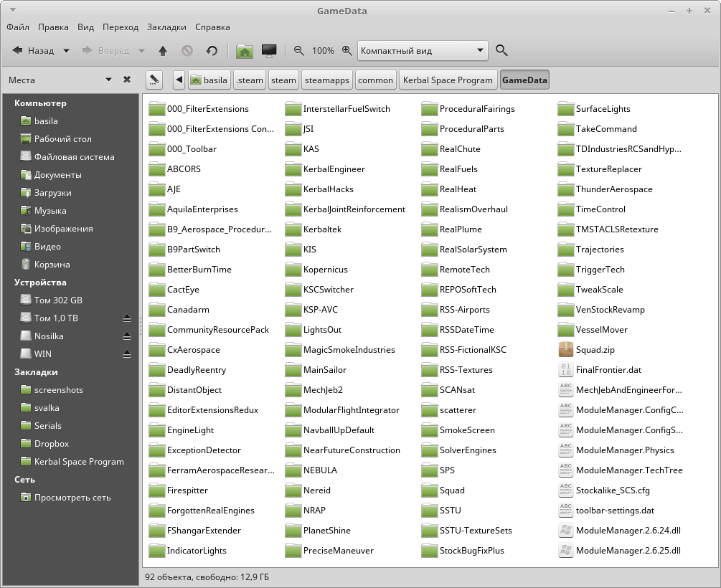
Task: Click the disabled stop loading icon
Action: click(x=187, y=51)
